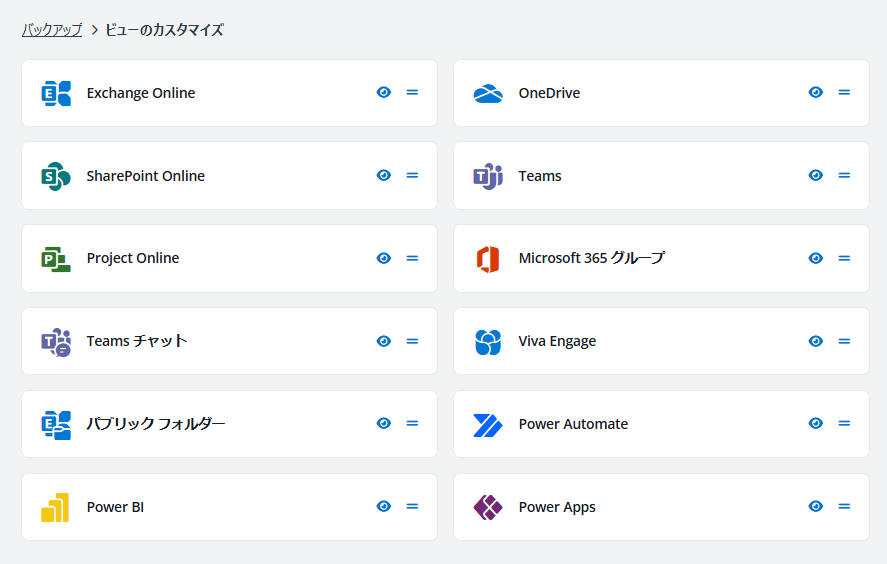Hide パブリック フォルダー with eye icon
The image size is (887, 564).
point(384,423)
